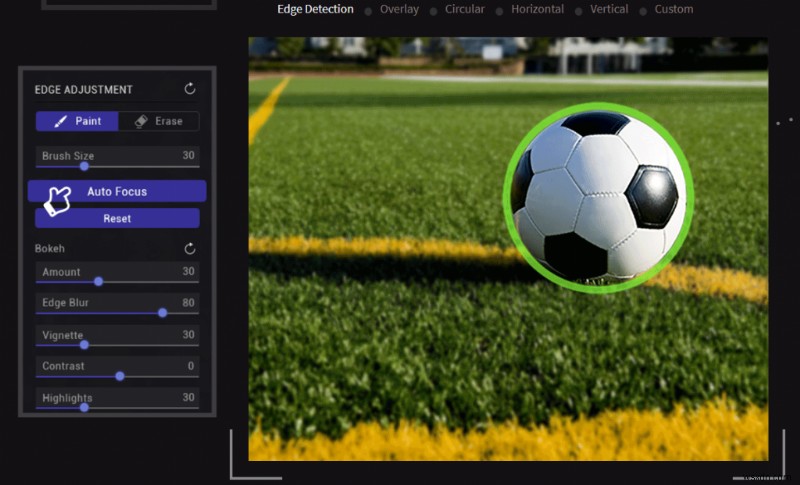Viewport: 800px width, 485px height.
Task: Click the Reset button
Action: click(x=117, y=218)
